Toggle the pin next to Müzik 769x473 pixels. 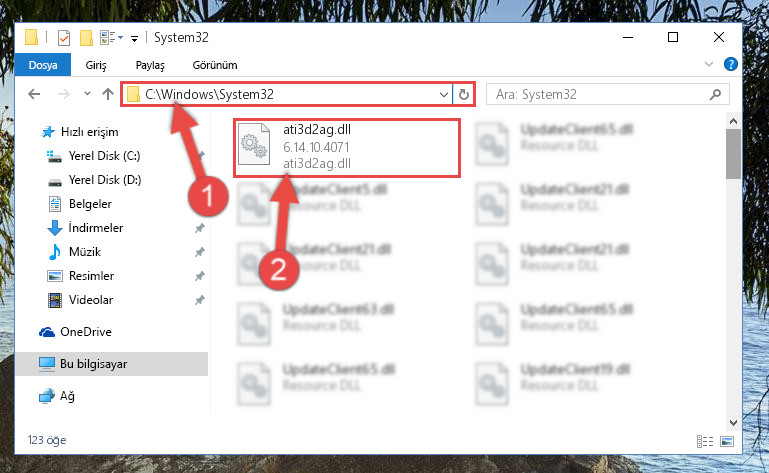click(x=200, y=252)
